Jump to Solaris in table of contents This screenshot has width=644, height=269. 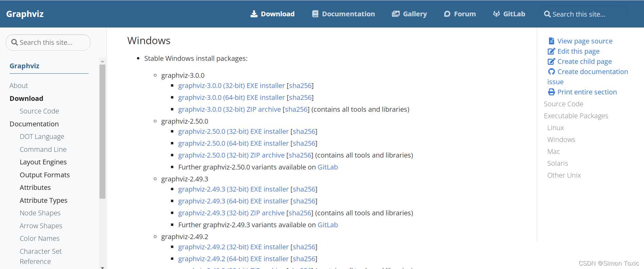[558, 163]
